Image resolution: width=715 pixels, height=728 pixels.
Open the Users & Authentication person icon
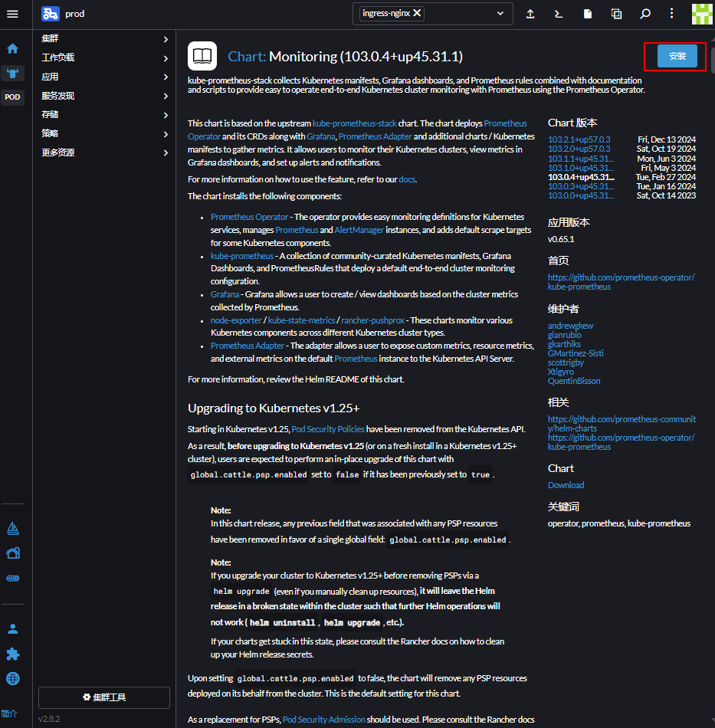pyautogui.click(x=12, y=629)
